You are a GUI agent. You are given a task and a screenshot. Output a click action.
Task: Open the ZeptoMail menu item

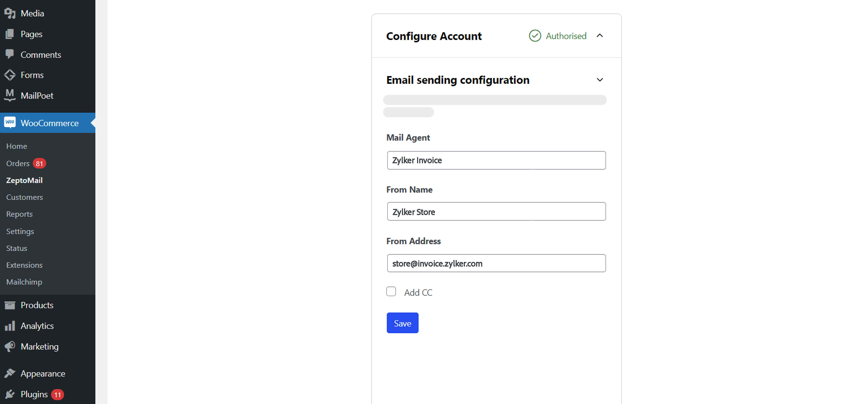point(24,180)
